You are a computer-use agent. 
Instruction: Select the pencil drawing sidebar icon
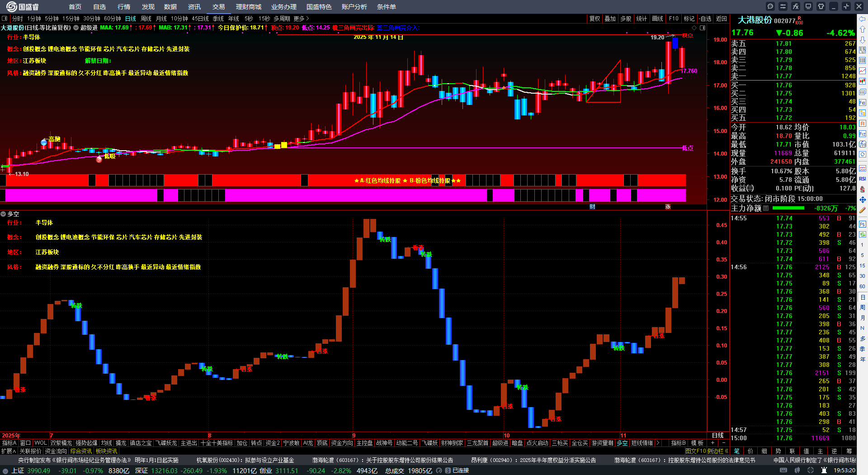click(x=863, y=210)
